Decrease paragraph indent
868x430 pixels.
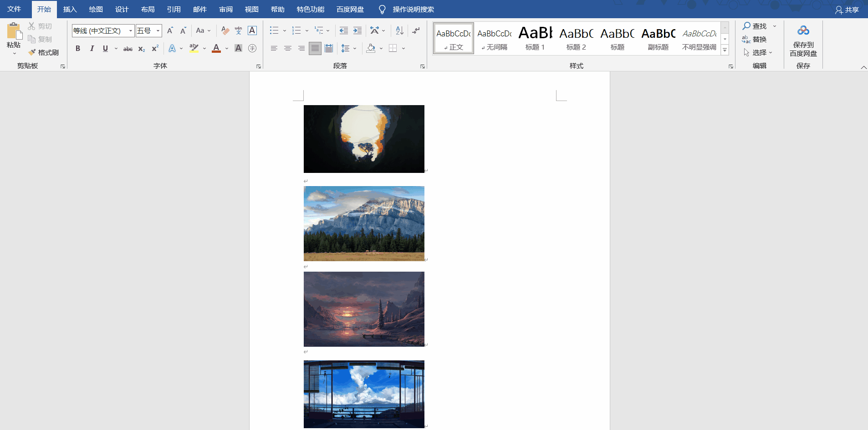344,30
